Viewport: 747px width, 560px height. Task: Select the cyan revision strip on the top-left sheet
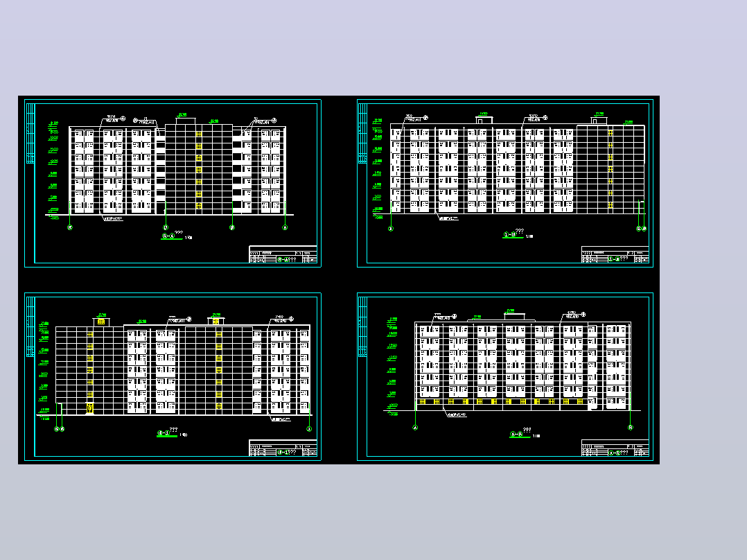coord(30,134)
